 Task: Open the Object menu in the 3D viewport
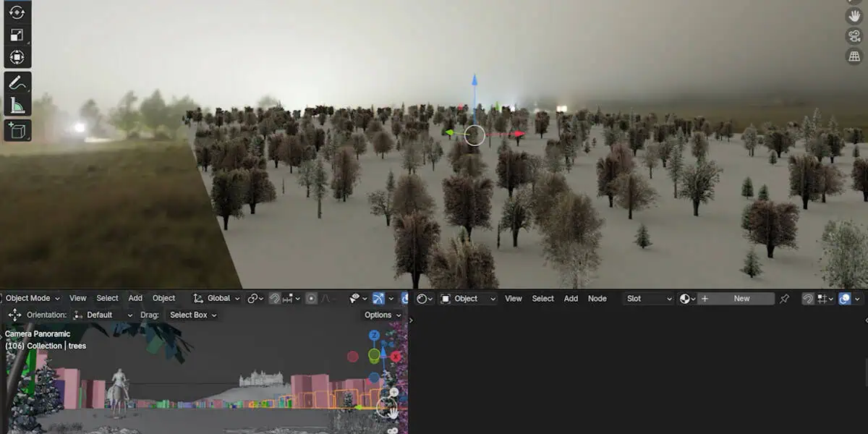click(163, 298)
